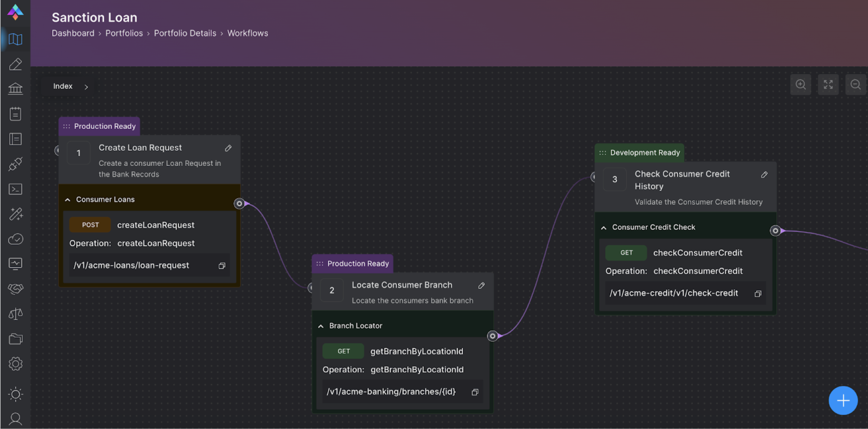Open the handshake icon in sidebar
868x429 pixels.
point(16,289)
